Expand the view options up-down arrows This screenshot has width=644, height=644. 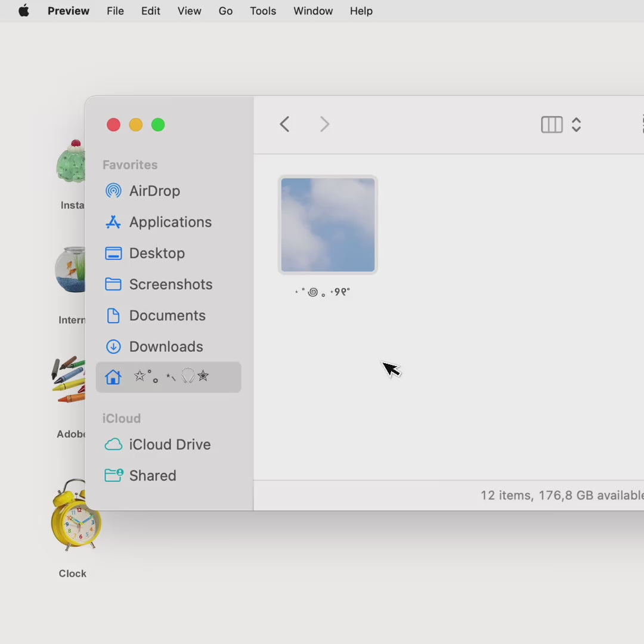(x=576, y=125)
